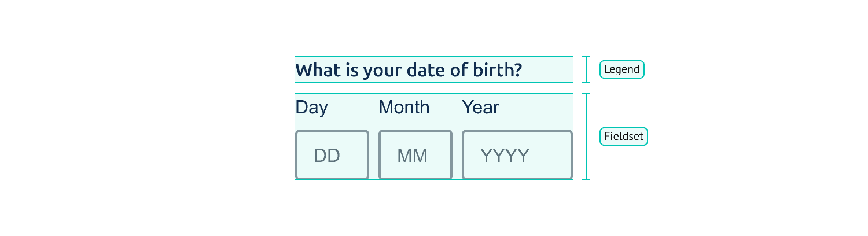The height and width of the screenshot is (236, 868).
Task: Click the YYYY placeholder text
Action: (x=505, y=156)
